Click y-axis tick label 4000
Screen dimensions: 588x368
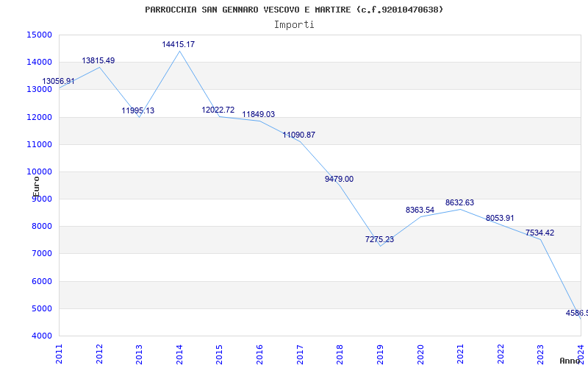point(41,336)
